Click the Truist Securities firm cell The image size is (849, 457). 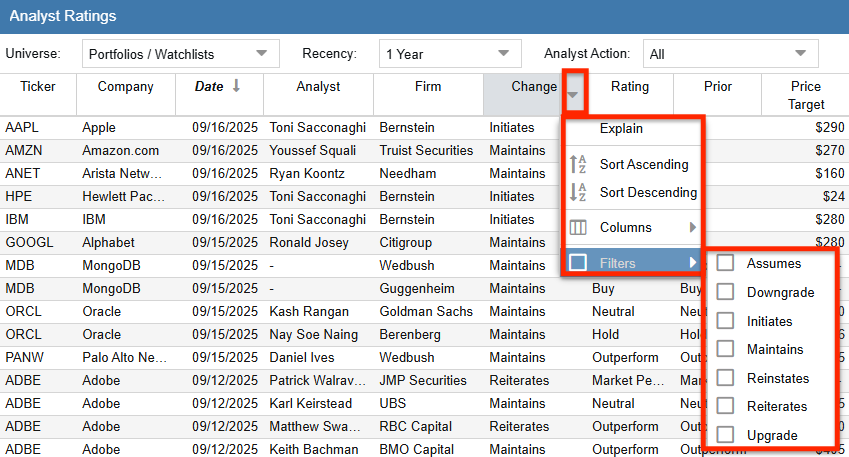(x=426, y=151)
